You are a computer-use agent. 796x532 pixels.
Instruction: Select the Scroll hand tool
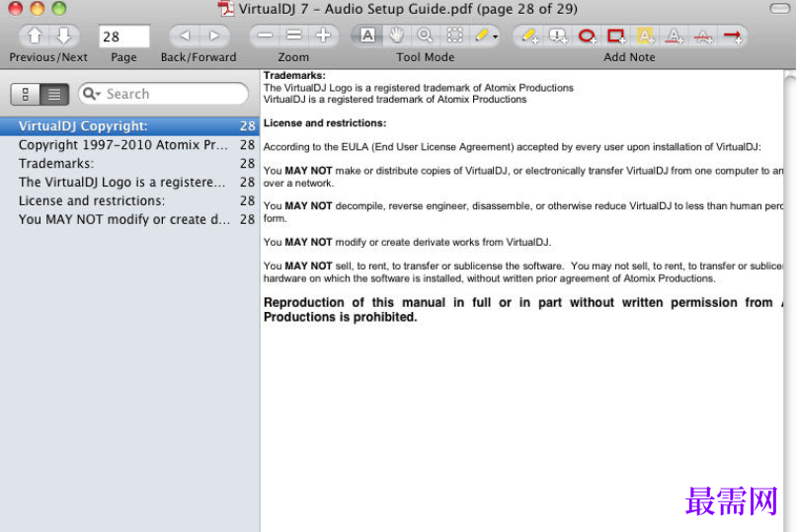click(x=396, y=36)
